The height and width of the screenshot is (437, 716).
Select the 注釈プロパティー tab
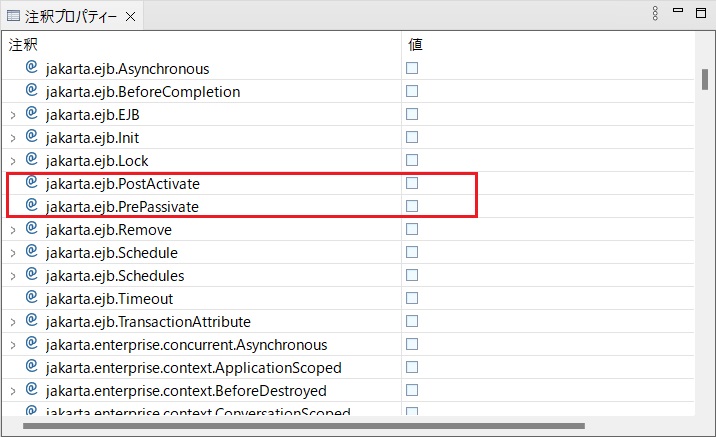tap(69, 17)
